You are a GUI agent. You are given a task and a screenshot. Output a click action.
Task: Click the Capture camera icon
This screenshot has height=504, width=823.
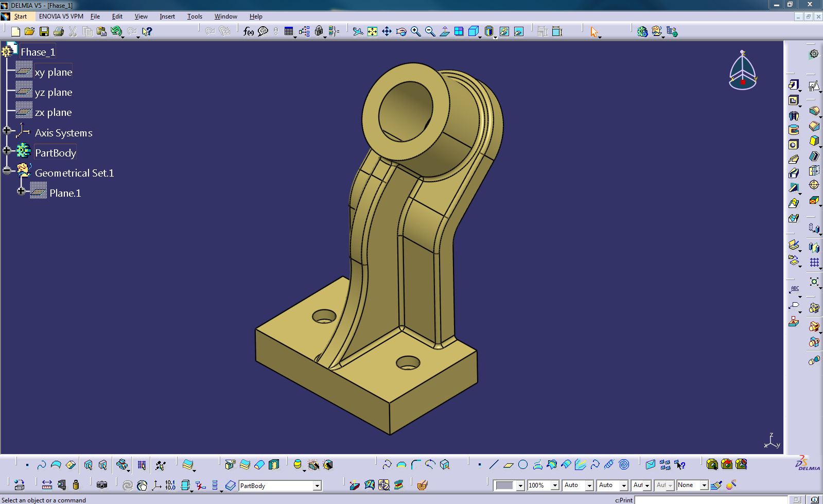(102, 485)
